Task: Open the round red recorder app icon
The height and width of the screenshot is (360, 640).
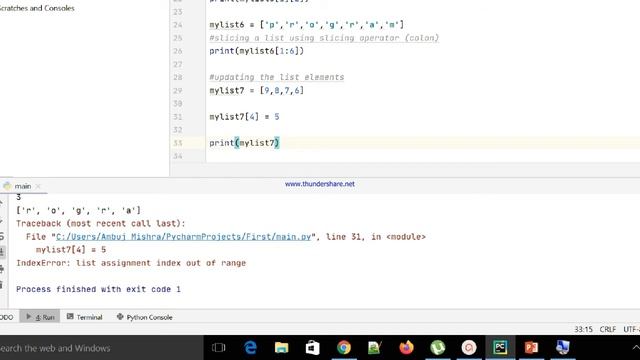Action: 469,347
